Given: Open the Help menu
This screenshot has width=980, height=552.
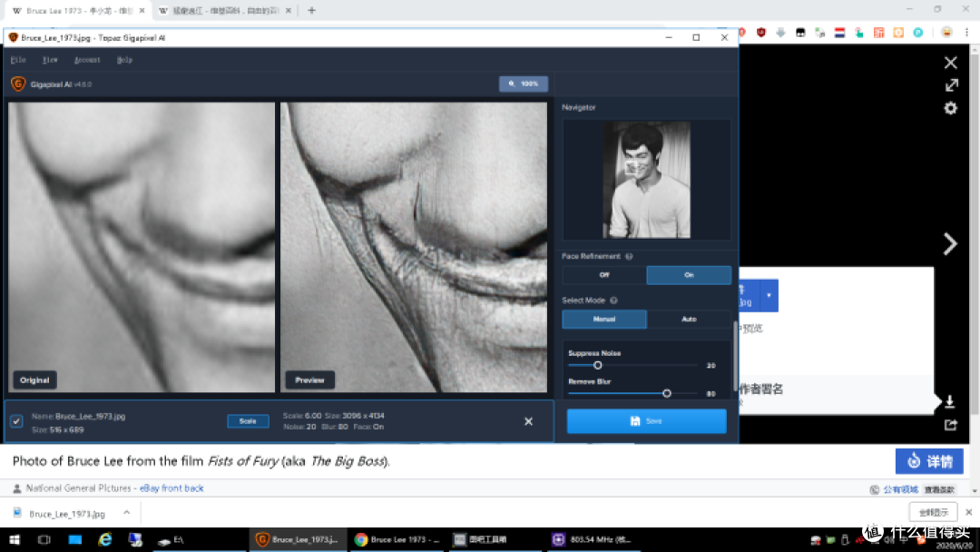Looking at the screenshot, I should (x=124, y=60).
